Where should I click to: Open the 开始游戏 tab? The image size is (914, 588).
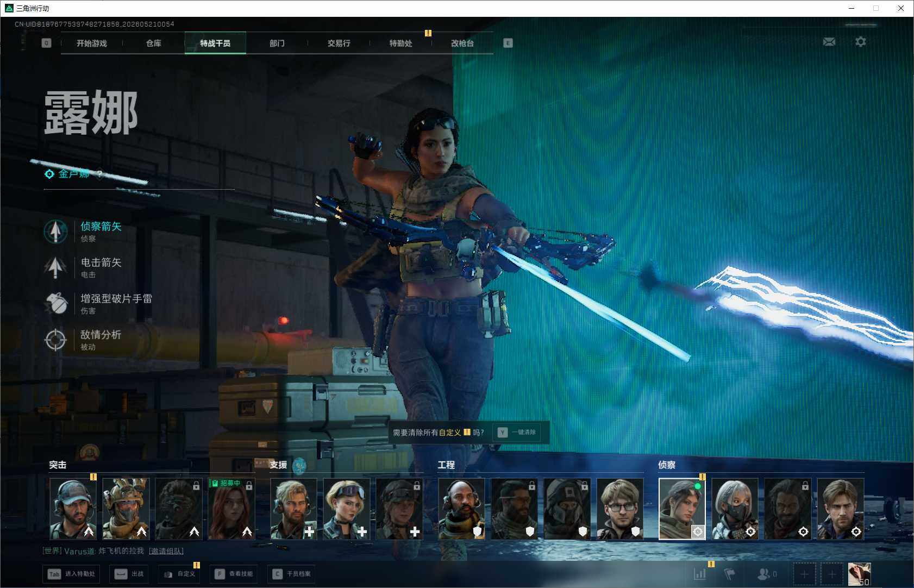click(92, 43)
